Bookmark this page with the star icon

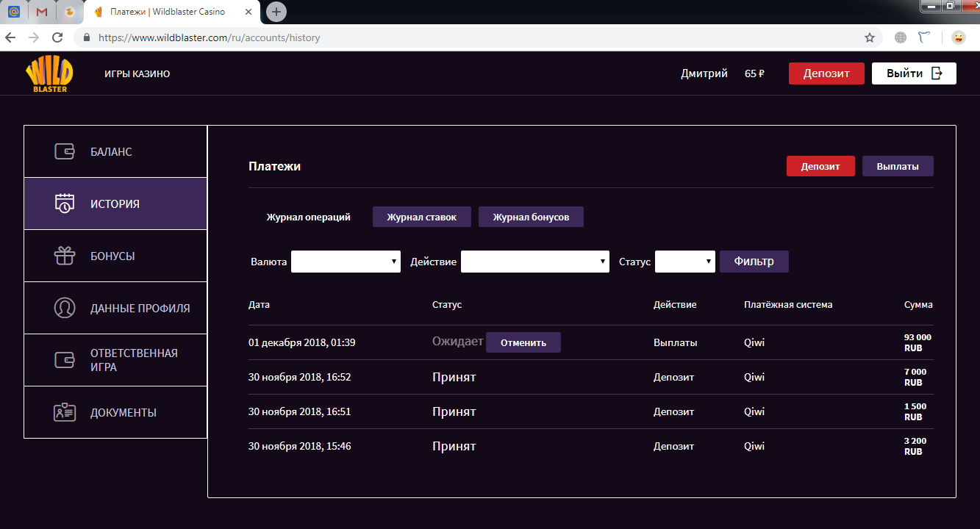point(870,37)
